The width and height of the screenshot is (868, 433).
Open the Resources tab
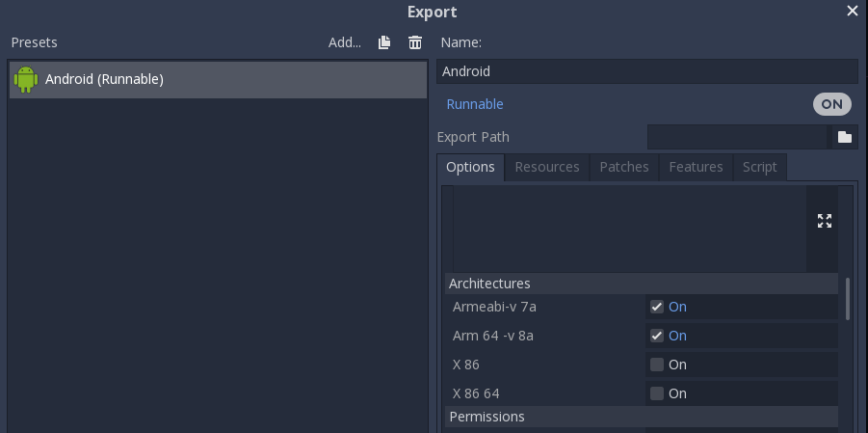point(547,167)
